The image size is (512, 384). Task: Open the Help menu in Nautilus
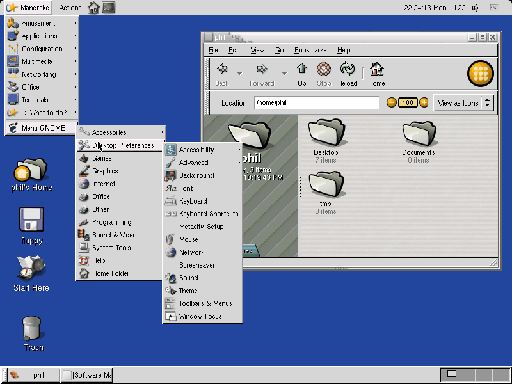[x=344, y=50]
